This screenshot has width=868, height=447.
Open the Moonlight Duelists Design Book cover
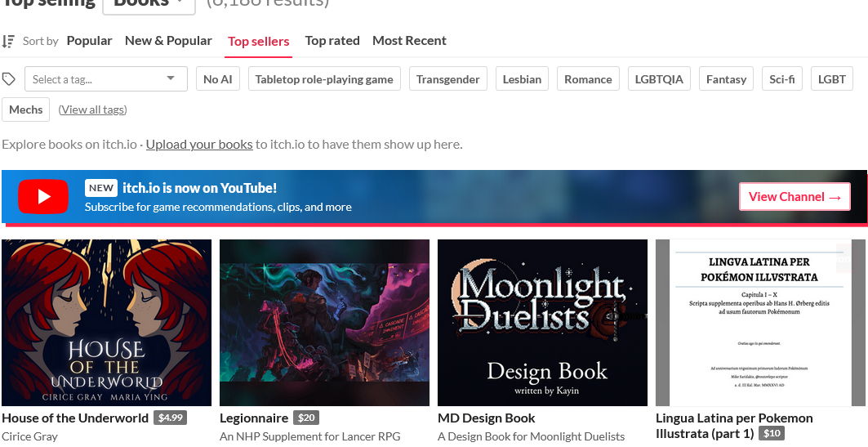point(542,323)
